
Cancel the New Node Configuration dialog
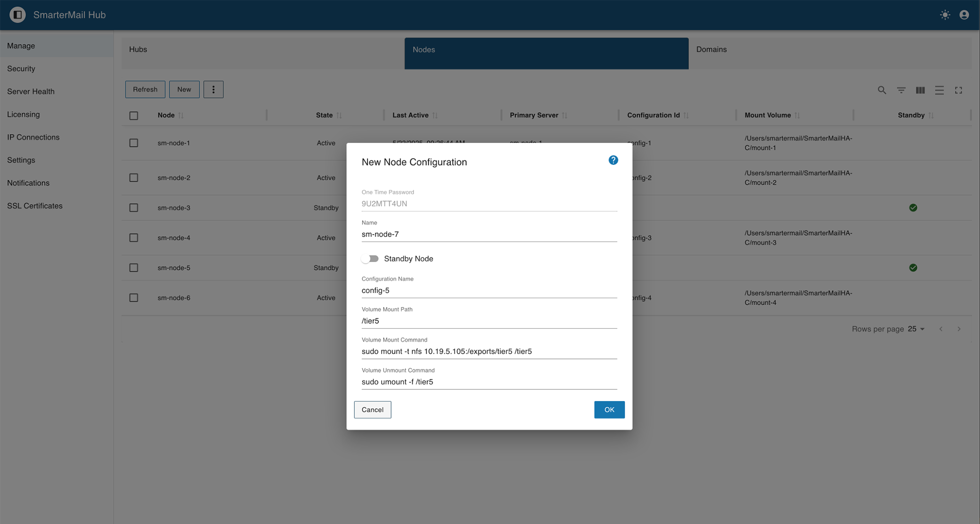372,410
